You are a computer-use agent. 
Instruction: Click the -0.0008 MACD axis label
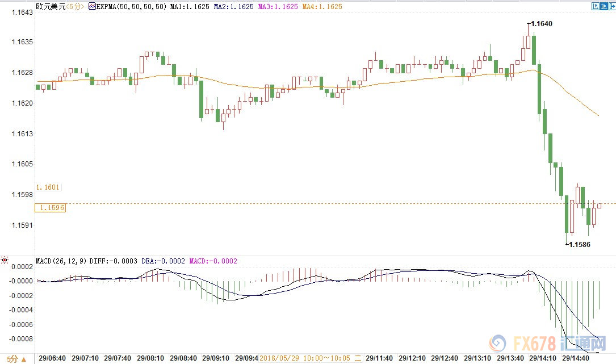[x=21, y=339]
